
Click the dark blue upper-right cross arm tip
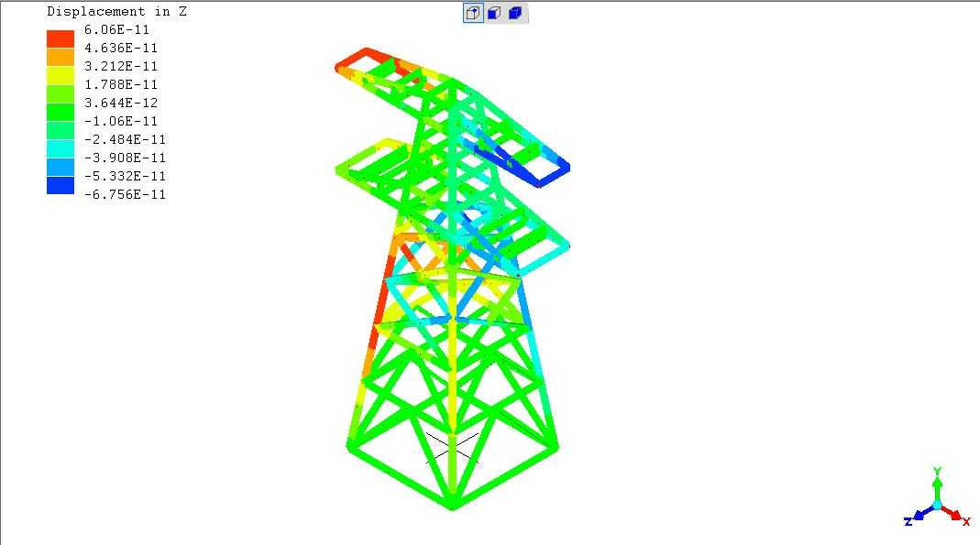pos(555,174)
